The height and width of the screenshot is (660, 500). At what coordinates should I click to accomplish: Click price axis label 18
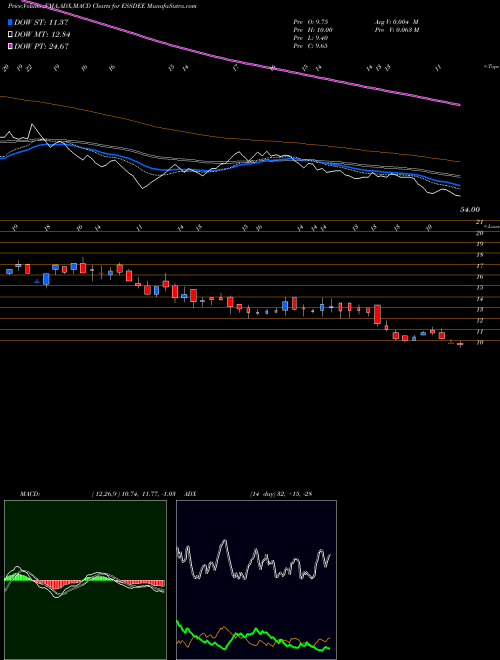pyautogui.click(x=479, y=255)
